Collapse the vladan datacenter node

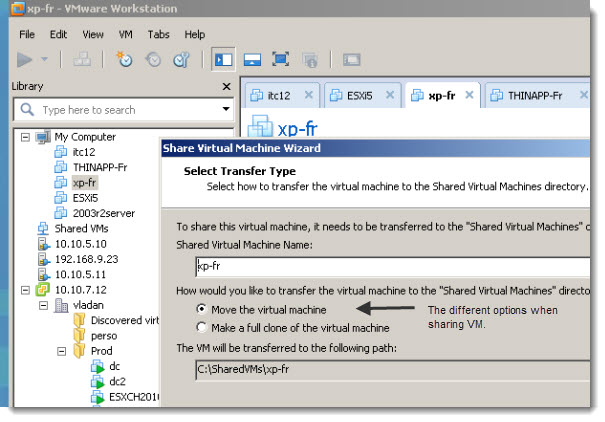[x=44, y=305]
